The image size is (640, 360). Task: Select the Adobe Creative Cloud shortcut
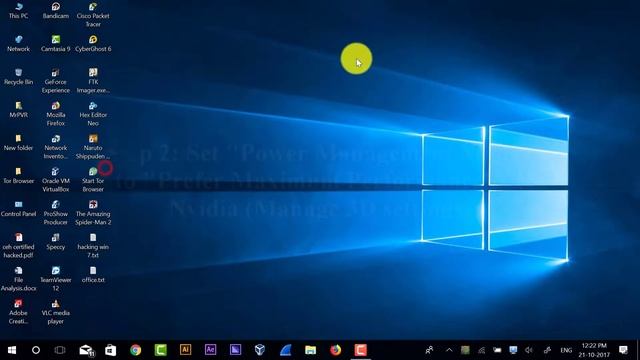(x=18, y=312)
